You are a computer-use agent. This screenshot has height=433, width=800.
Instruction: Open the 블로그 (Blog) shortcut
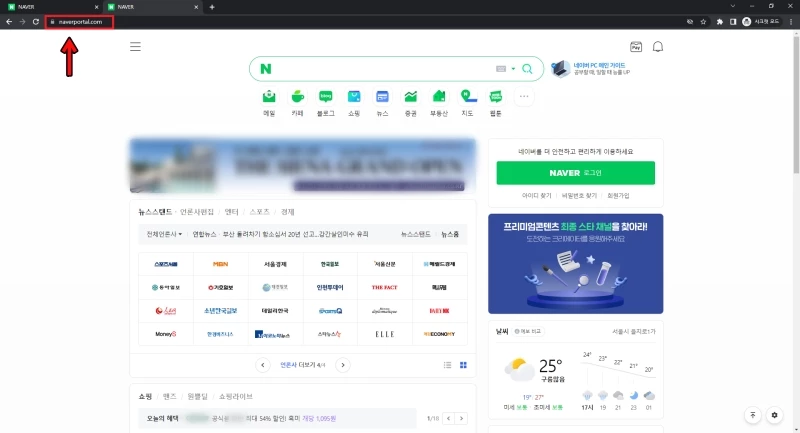[x=326, y=103]
